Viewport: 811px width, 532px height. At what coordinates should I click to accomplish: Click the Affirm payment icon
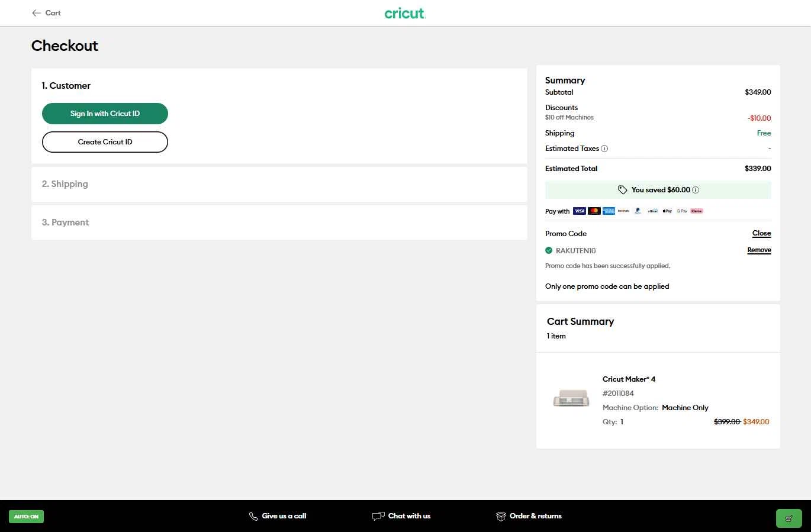pos(652,211)
